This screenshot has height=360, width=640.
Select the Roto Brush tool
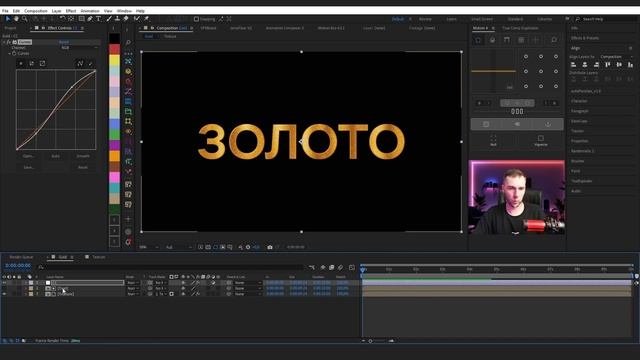[x=137, y=19]
